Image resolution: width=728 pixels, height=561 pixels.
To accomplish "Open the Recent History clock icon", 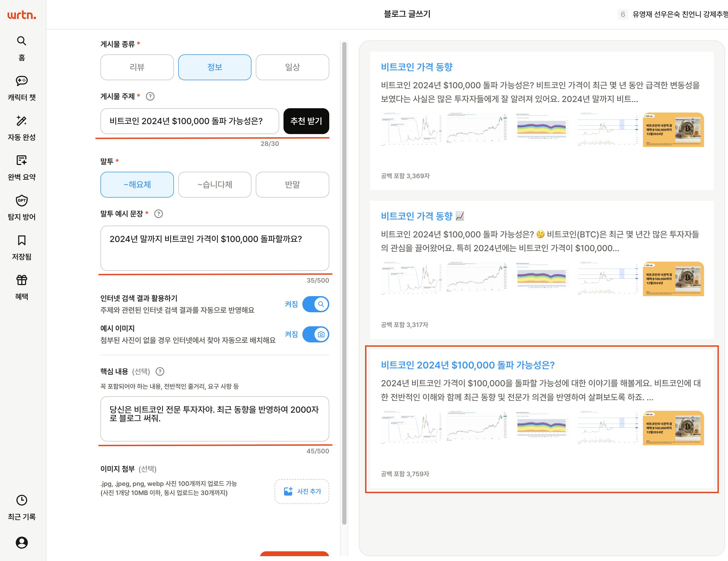I will [x=22, y=500].
